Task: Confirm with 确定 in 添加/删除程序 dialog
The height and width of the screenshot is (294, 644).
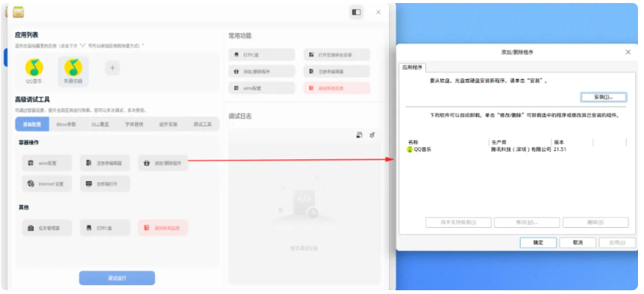Action: [x=538, y=243]
